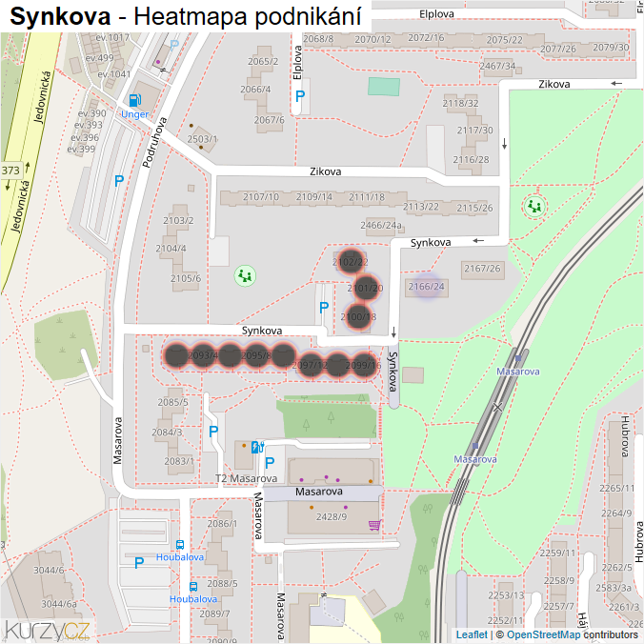Click the parking icon next to building 2100/18
The height and width of the screenshot is (644, 644).
[x=324, y=307]
